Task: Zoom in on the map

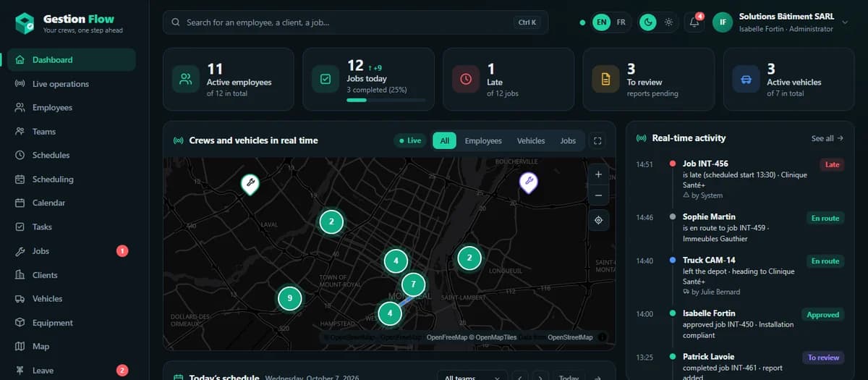Action: [x=598, y=175]
